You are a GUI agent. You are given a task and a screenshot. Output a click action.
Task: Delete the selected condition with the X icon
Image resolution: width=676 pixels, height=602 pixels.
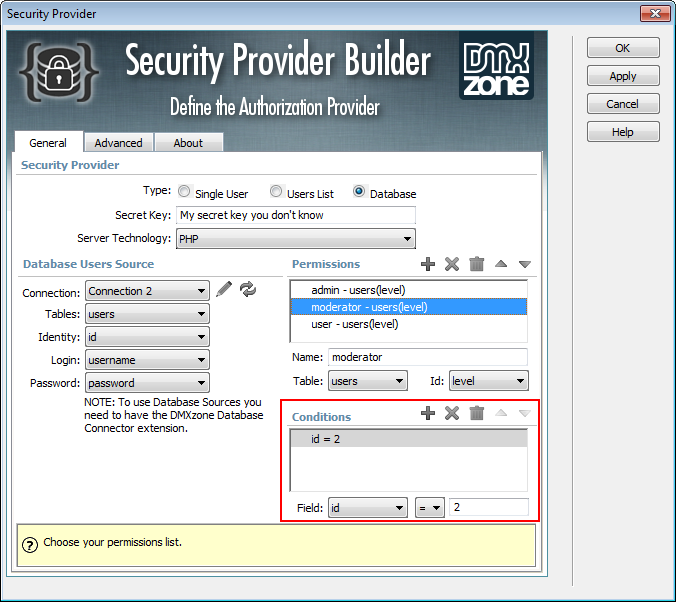[x=452, y=413]
